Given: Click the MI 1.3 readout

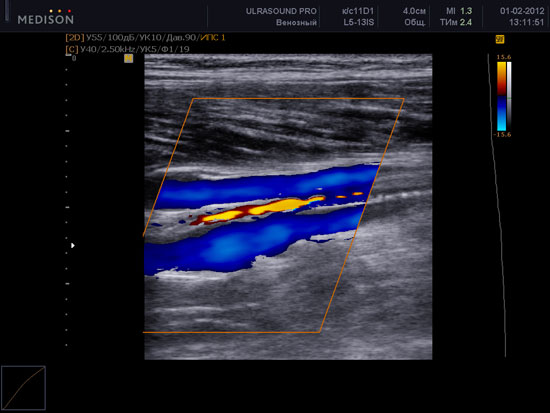Looking at the screenshot, I should tap(459, 11).
